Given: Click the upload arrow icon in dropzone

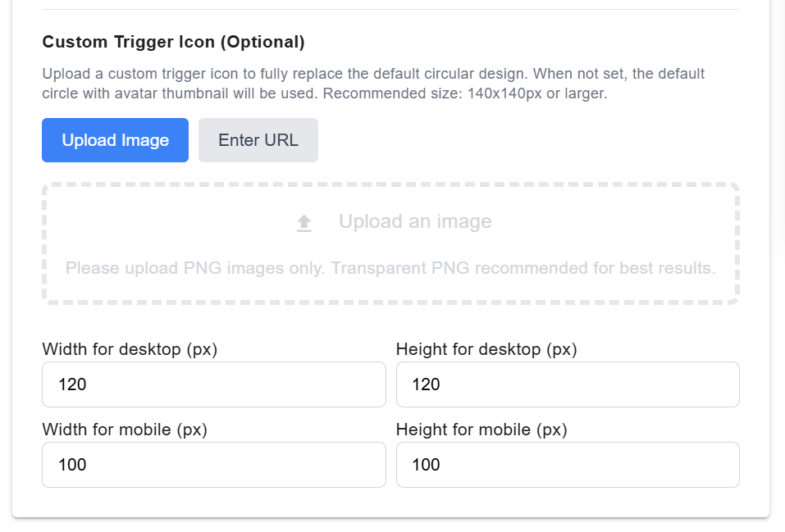Looking at the screenshot, I should click(x=304, y=222).
